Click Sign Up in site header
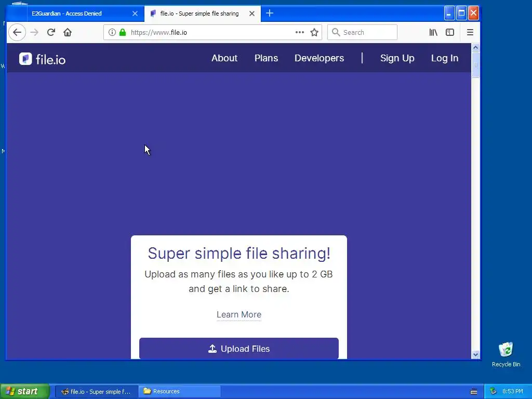This screenshot has height=399, width=532. click(397, 58)
